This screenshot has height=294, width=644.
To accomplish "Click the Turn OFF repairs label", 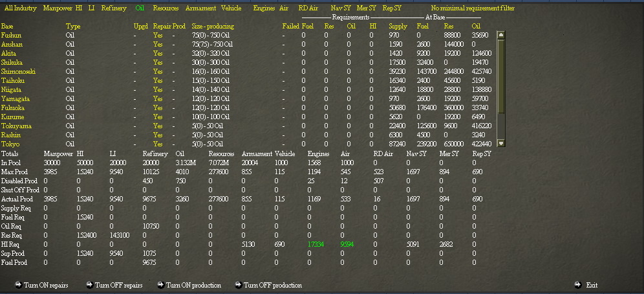I will click(119, 285).
